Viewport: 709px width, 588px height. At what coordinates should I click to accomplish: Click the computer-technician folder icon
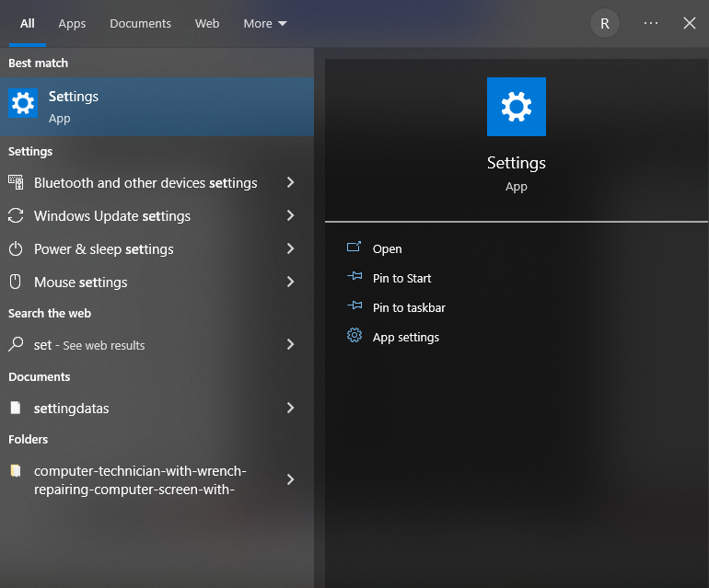coord(16,471)
